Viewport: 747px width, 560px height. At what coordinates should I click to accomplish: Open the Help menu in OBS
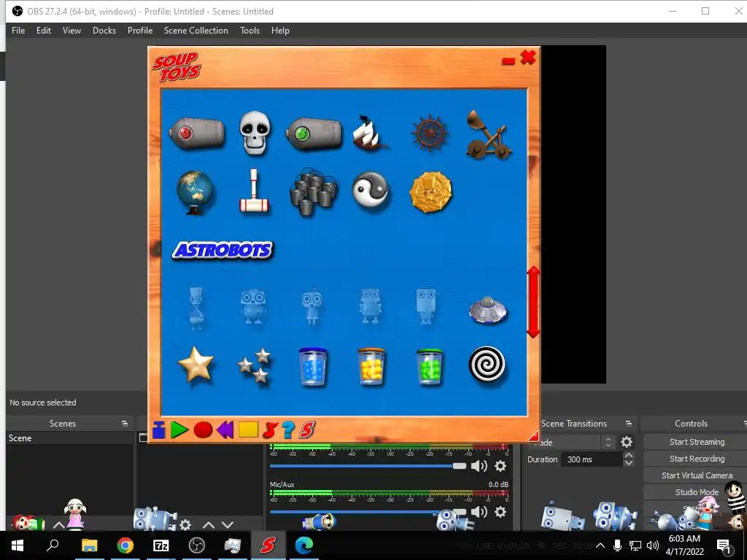pyautogui.click(x=280, y=31)
